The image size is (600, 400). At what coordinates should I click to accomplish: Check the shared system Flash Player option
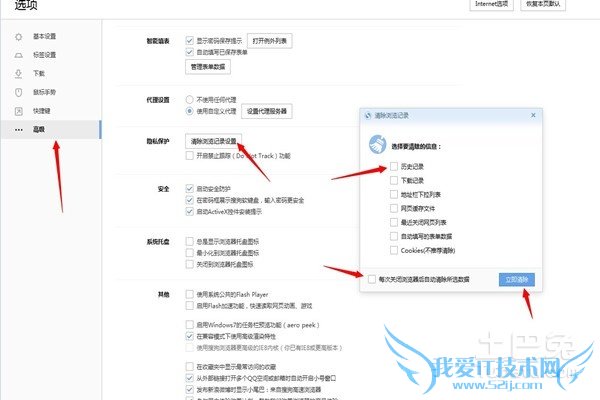tap(189, 294)
